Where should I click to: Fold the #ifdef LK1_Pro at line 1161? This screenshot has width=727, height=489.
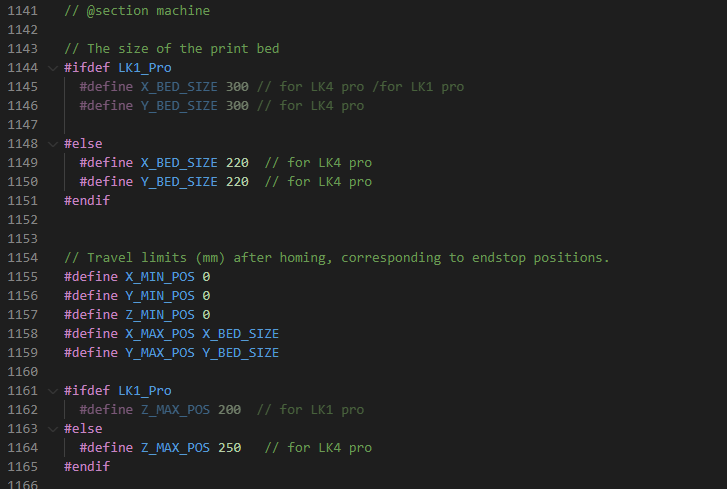(x=52, y=391)
